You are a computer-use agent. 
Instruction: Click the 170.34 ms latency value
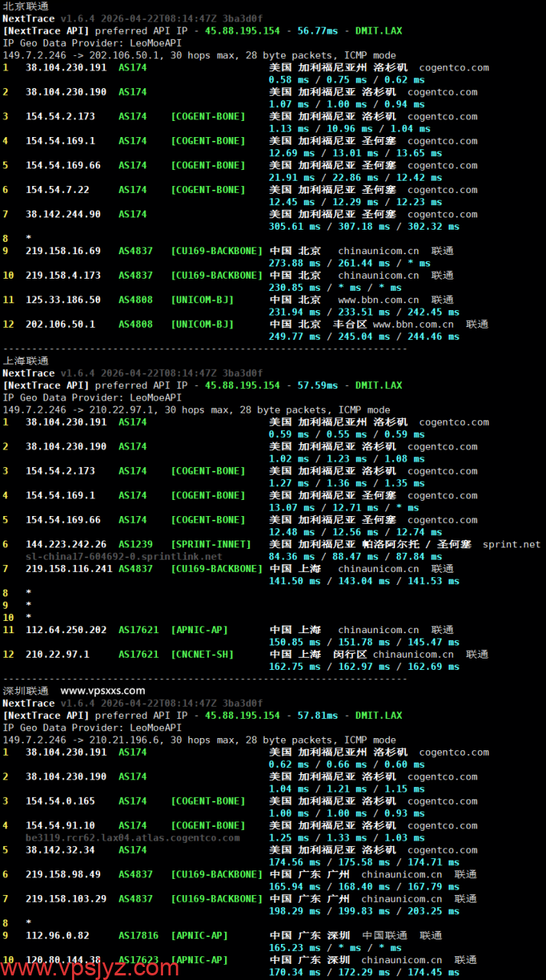click(295, 972)
